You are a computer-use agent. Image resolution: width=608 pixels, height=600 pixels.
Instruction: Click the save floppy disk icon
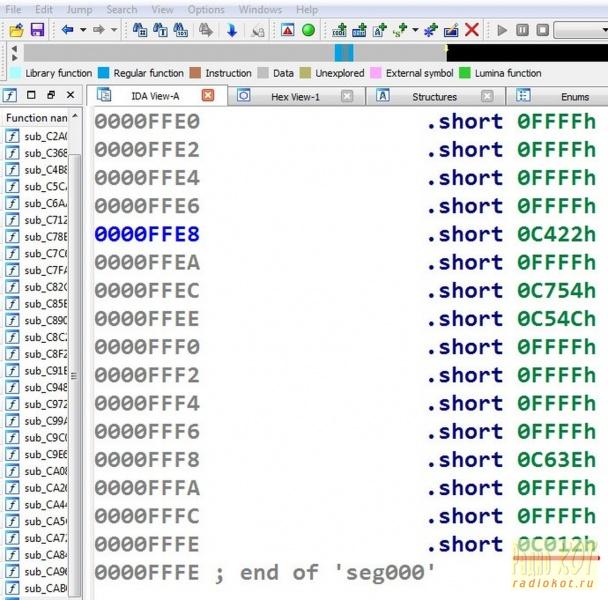(x=37, y=30)
